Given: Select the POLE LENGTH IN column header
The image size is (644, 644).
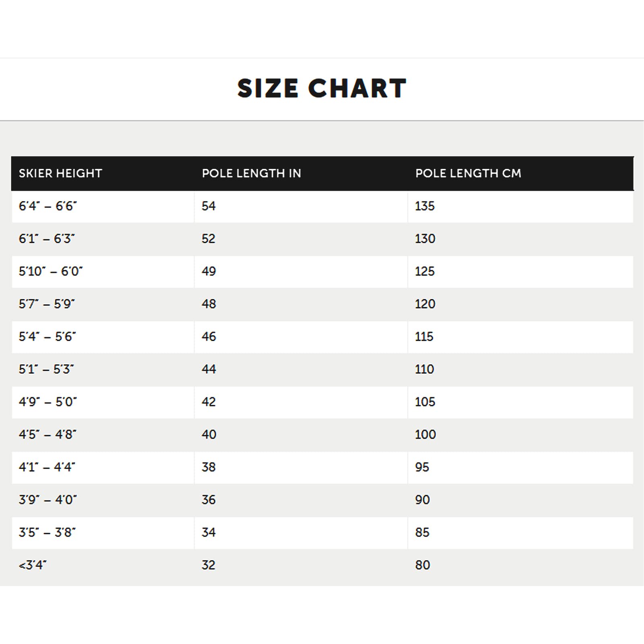Looking at the screenshot, I should (x=252, y=173).
